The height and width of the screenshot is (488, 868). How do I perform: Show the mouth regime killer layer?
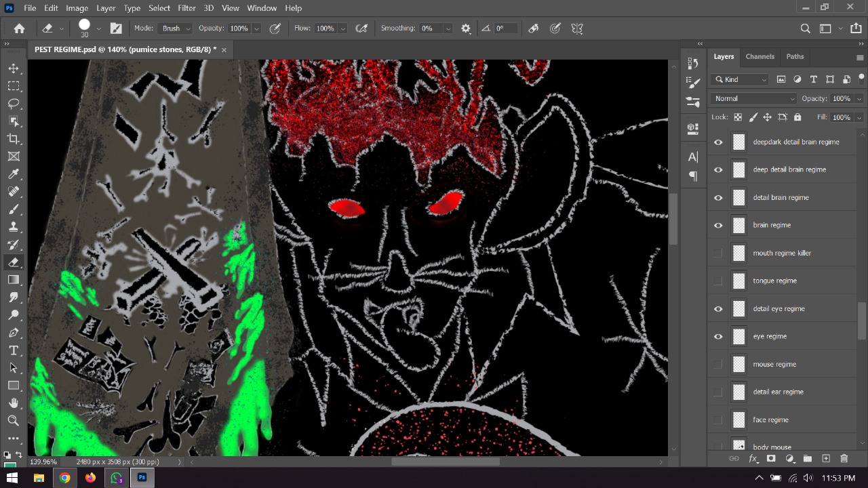[x=718, y=253]
